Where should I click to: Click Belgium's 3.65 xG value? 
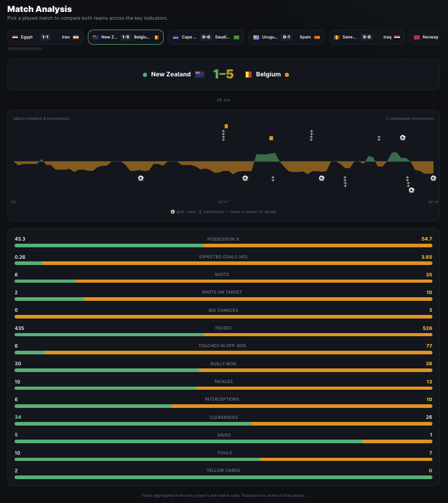click(427, 257)
